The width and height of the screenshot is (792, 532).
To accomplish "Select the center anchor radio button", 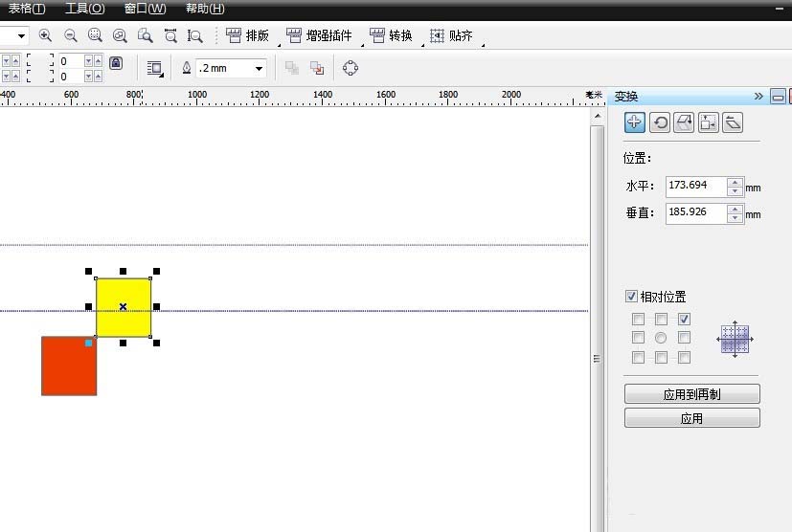I will click(x=661, y=338).
